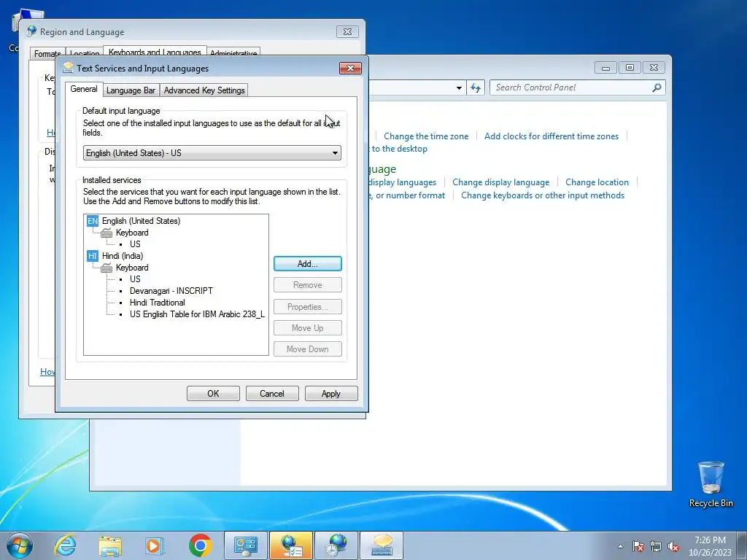Click the Move Down button

pyautogui.click(x=308, y=349)
